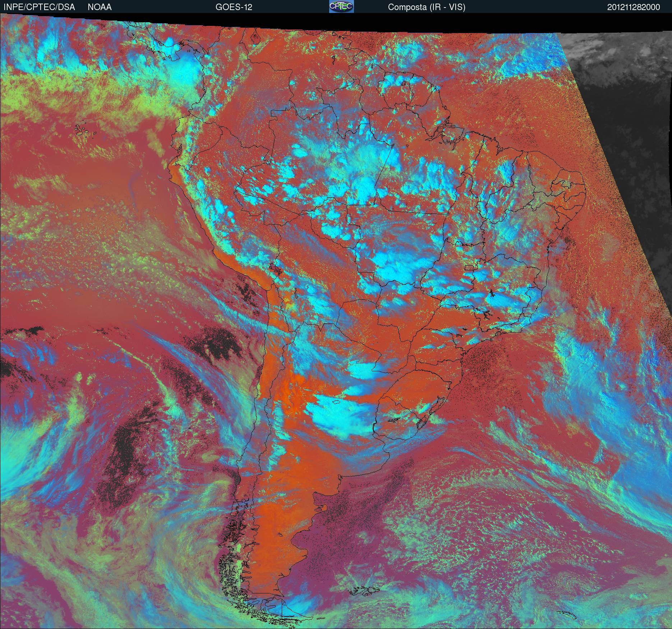Click the 'NOAA' label
This screenshot has width=672, height=629.
[100, 7]
